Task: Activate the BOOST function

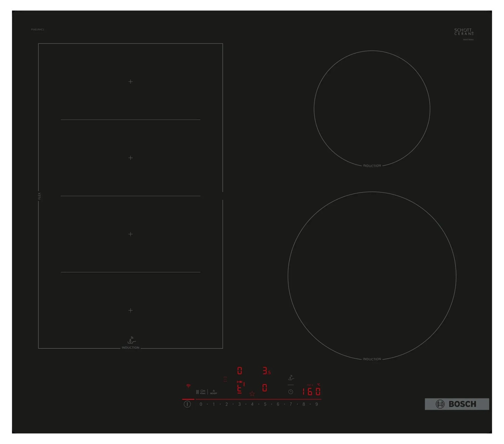Action: click(214, 392)
